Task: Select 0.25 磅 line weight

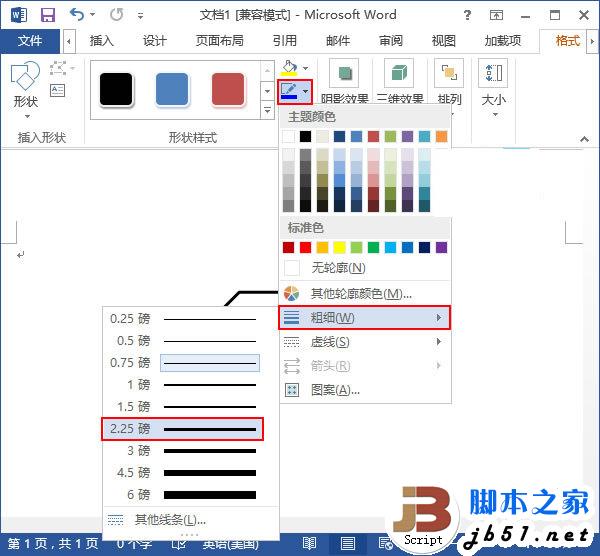Action: tap(183, 319)
